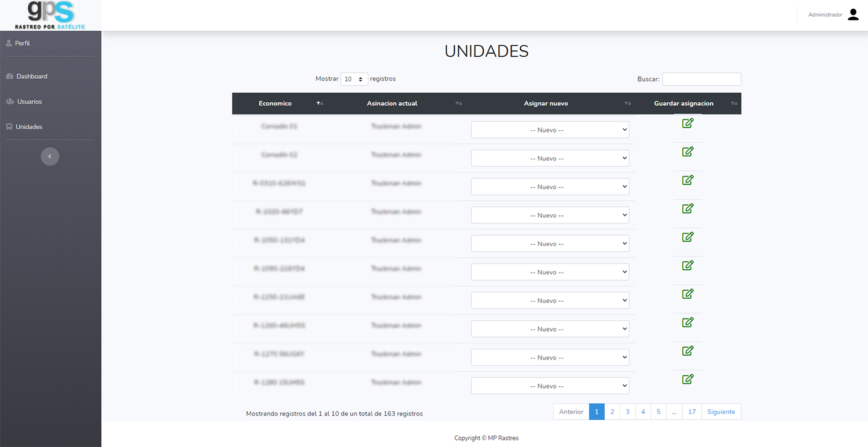Sort by the Guardar asignacion column

coord(683,104)
